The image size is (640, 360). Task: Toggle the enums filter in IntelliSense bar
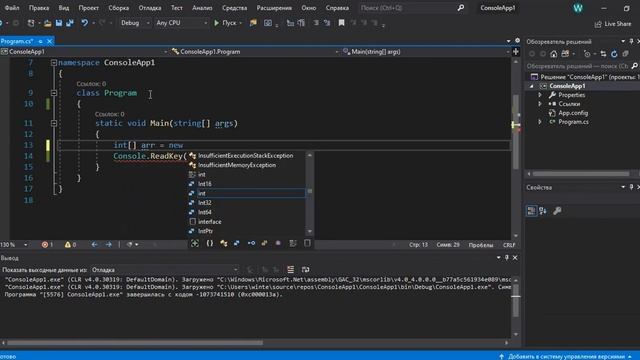[264, 243]
